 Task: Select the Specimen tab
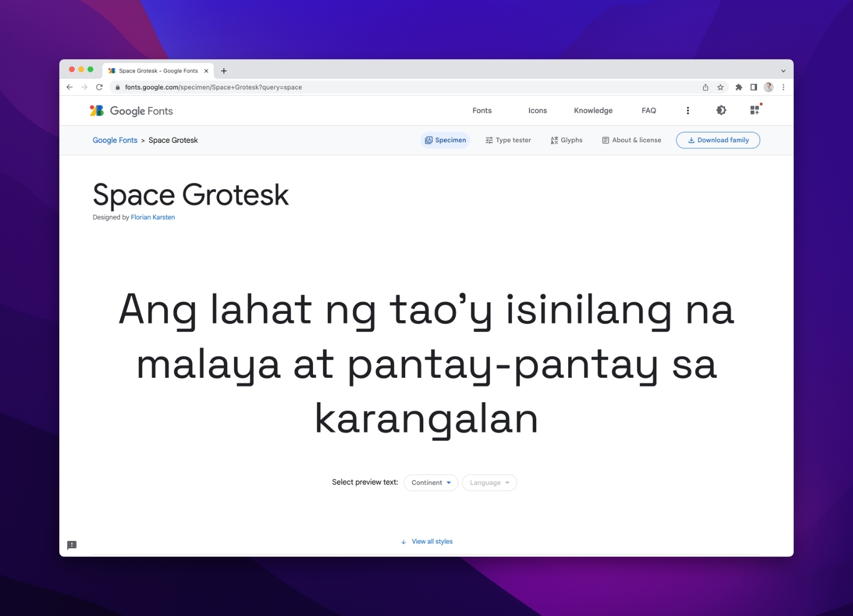tap(445, 140)
